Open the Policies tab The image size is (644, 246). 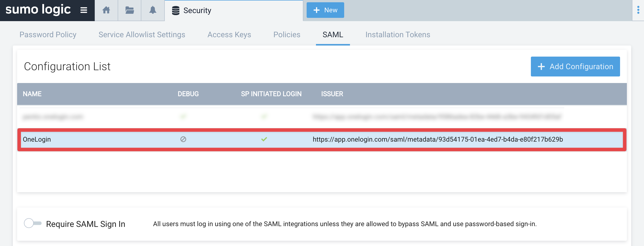(287, 34)
